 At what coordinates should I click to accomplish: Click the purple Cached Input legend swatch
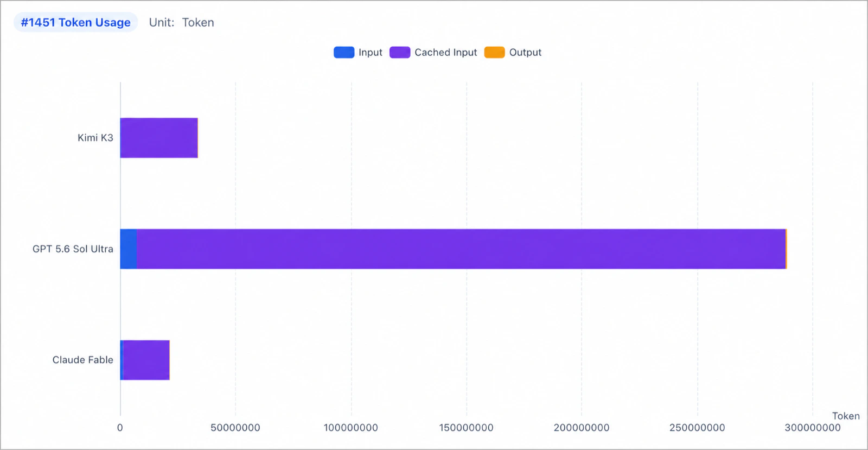(400, 52)
